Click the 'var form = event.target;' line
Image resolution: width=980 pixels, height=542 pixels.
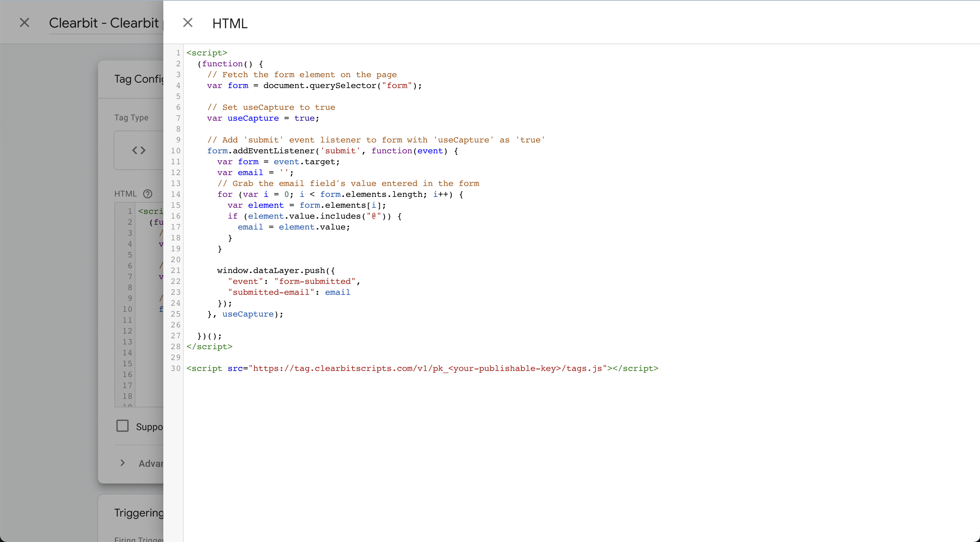[278, 162]
